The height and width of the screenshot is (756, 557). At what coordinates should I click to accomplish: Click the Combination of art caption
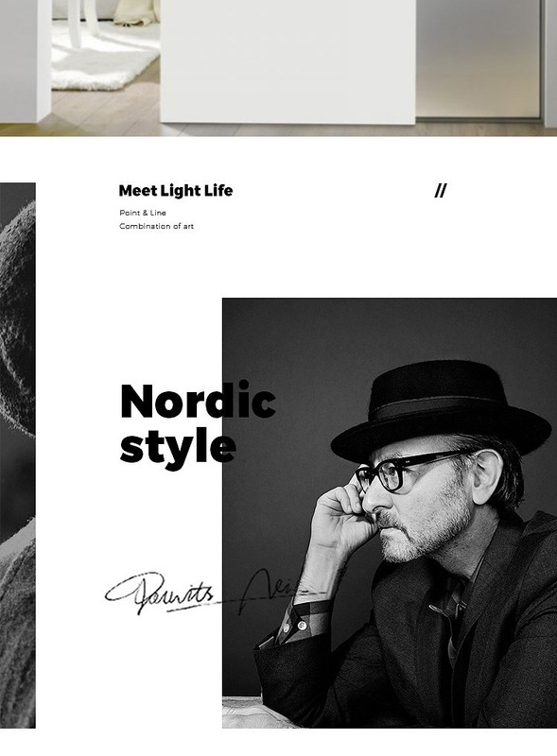pos(156,226)
